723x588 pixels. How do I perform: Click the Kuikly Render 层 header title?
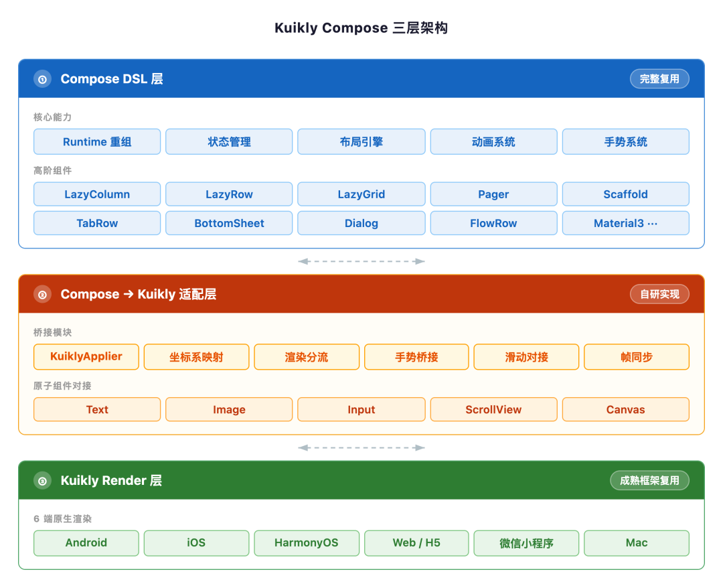[x=111, y=481]
